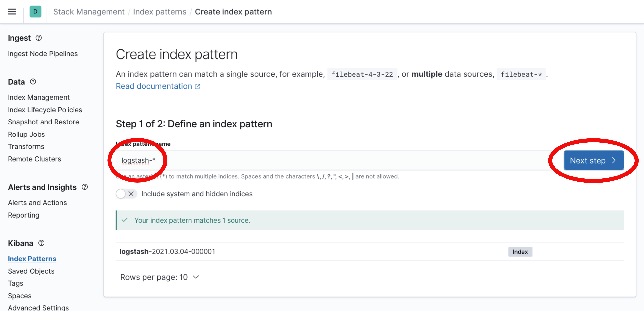Image resolution: width=644 pixels, height=311 pixels.
Task: Expand the Stack Management breadcrumb
Action: tap(89, 11)
